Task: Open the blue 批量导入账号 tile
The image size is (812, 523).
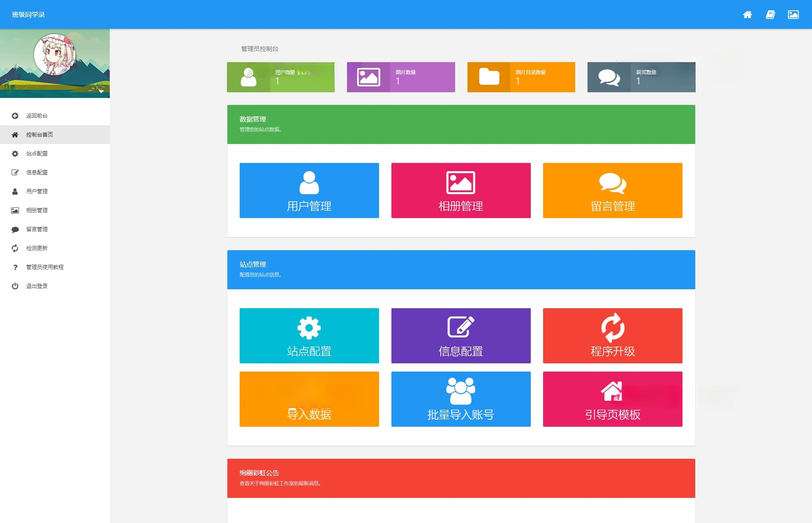Action: (x=461, y=399)
